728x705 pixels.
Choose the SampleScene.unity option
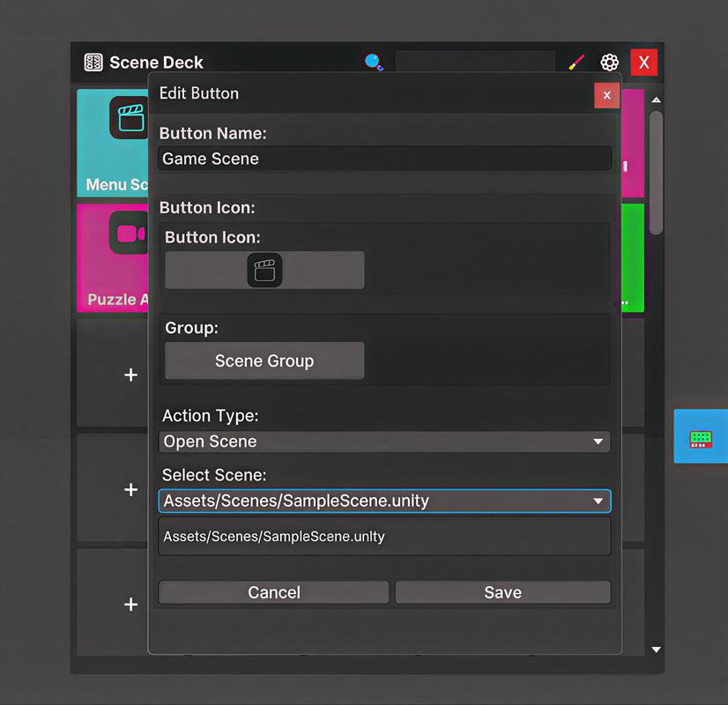[x=384, y=534]
